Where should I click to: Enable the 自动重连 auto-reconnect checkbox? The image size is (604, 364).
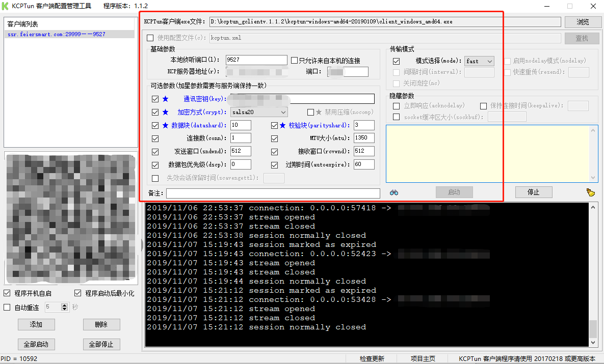tap(8, 306)
